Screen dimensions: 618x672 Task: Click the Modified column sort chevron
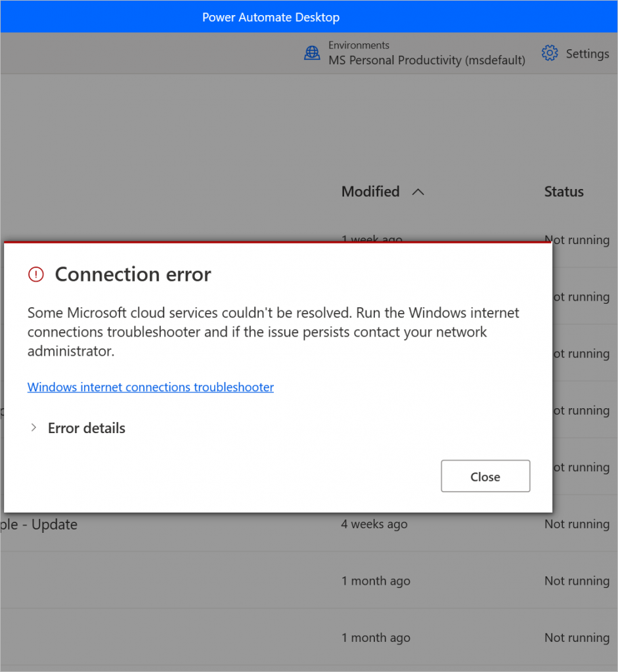418,192
